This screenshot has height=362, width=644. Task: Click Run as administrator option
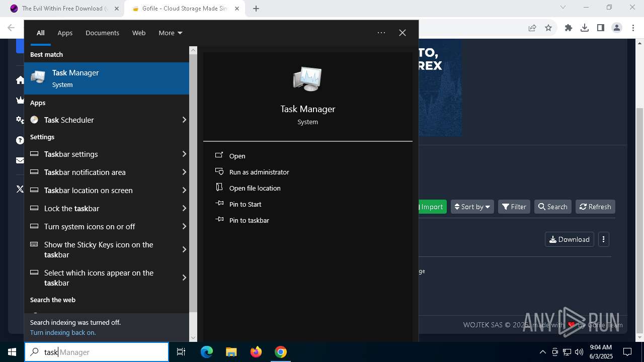[x=259, y=172]
